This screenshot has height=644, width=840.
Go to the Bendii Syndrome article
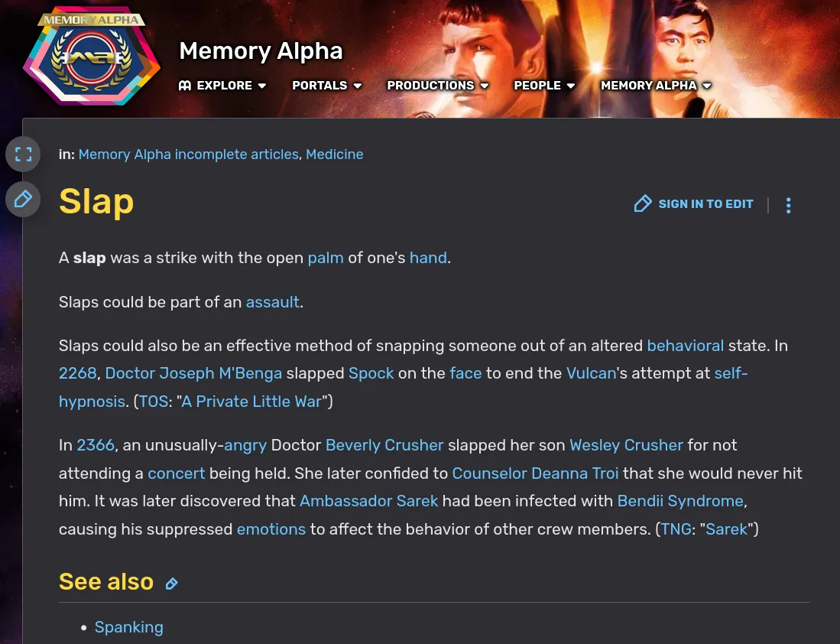point(680,501)
